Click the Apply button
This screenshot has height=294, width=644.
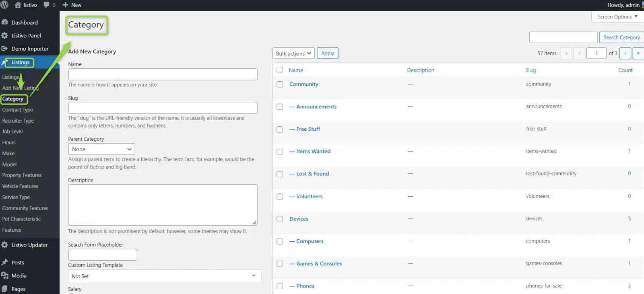[x=328, y=53]
